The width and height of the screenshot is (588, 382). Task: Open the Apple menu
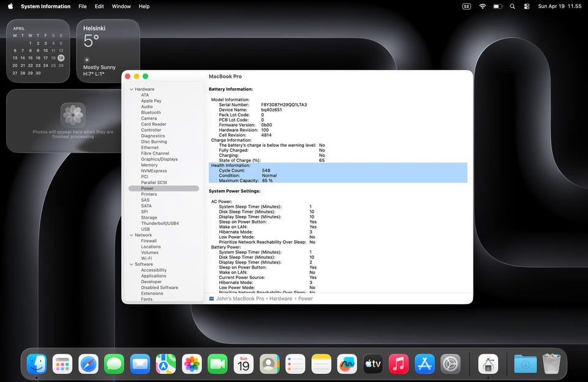(x=10, y=6)
